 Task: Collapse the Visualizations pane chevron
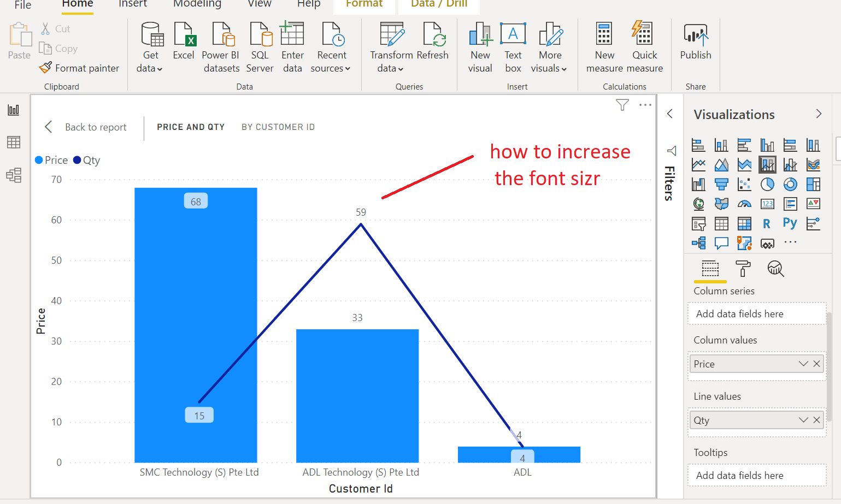pyautogui.click(x=818, y=114)
